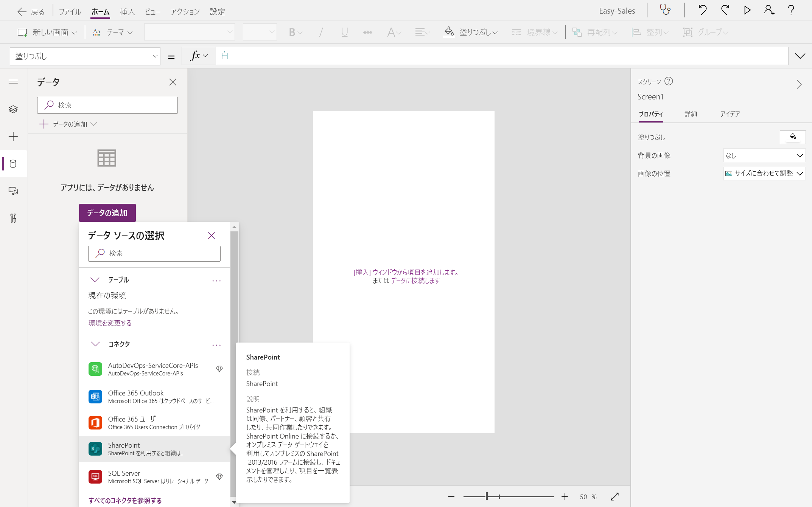Toggle underline formatting
Image resolution: width=812 pixels, height=507 pixels.
[x=344, y=32]
